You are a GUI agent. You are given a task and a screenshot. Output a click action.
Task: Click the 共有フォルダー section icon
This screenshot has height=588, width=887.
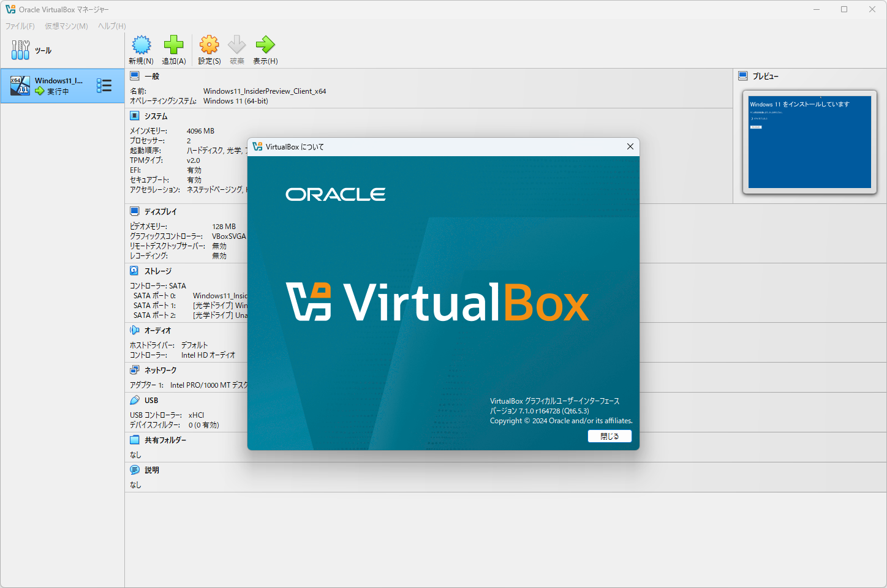(x=134, y=439)
